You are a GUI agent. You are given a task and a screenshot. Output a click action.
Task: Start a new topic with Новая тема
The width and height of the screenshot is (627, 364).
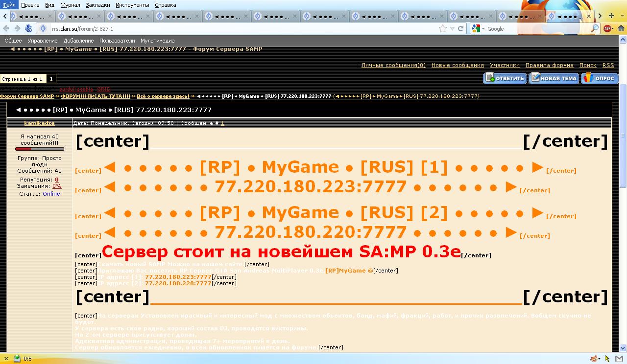[554, 78]
